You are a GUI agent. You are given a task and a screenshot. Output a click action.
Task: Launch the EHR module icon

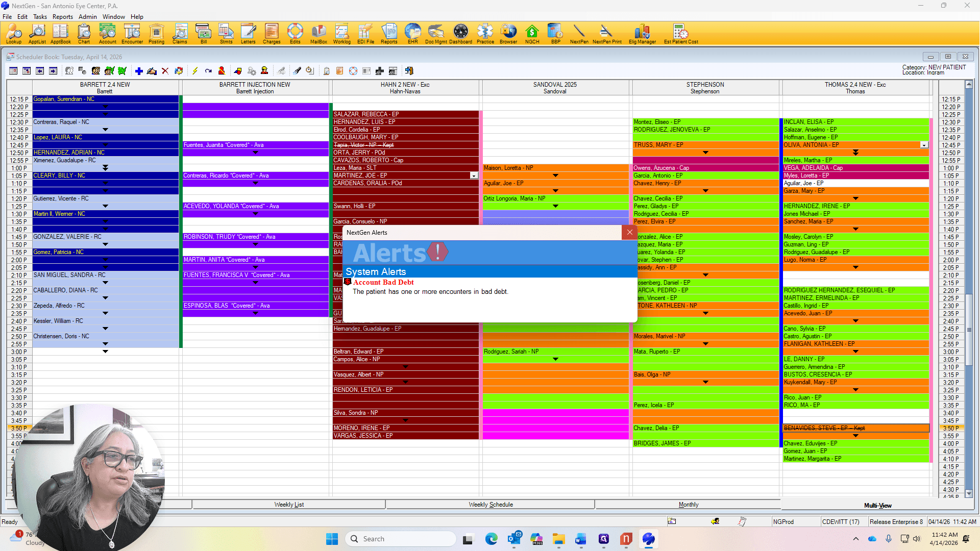pos(412,34)
